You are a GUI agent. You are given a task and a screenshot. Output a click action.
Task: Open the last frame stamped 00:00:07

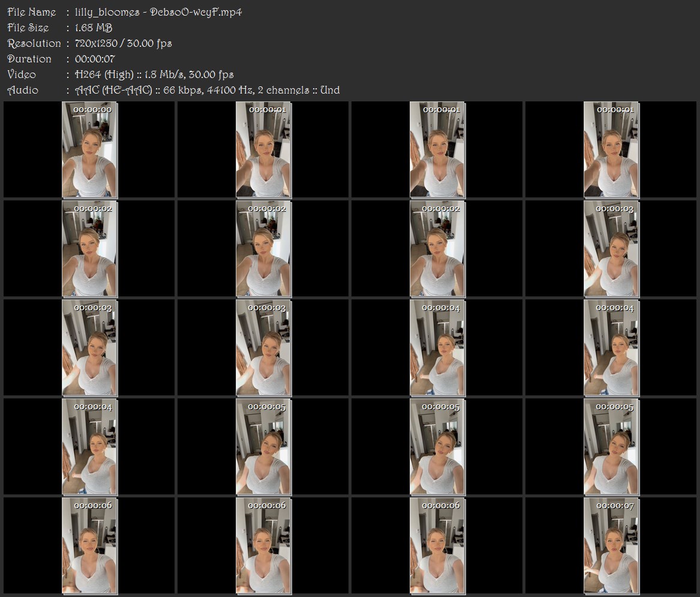(612, 545)
